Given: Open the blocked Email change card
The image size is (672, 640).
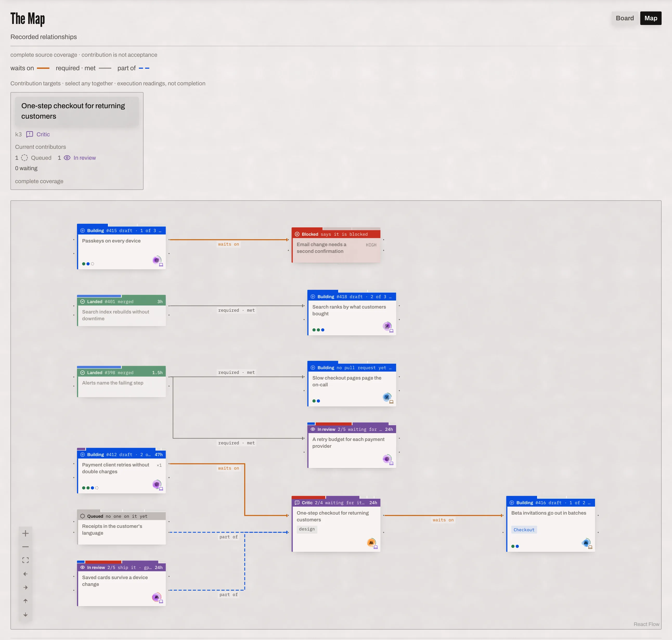Looking at the screenshot, I should pyautogui.click(x=336, y=245).
